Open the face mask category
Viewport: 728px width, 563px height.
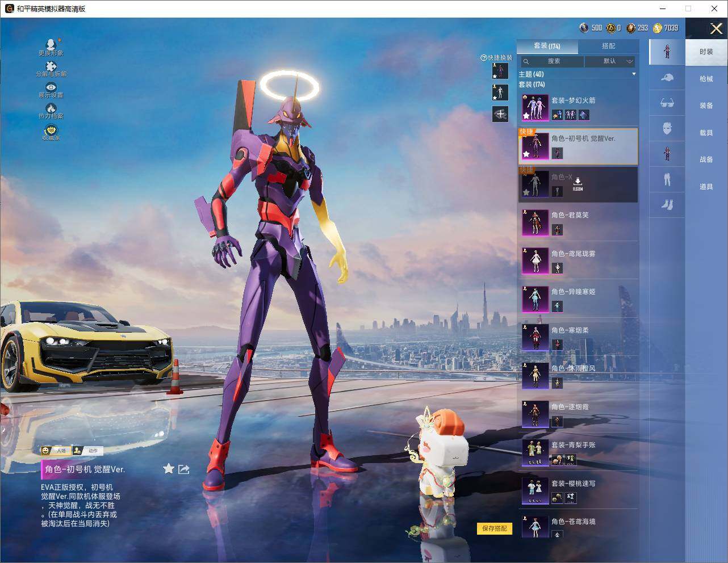pyautogui.click(x=667, y=128)
